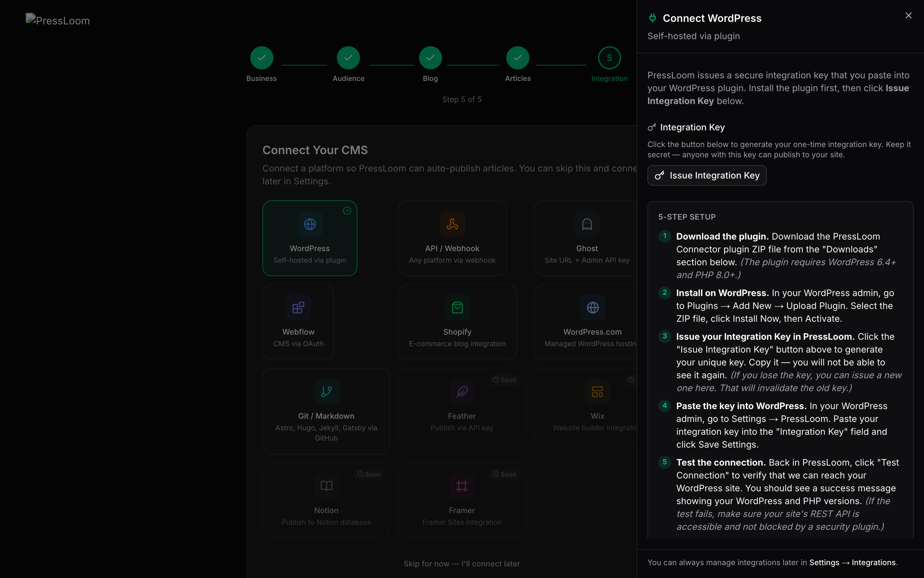Screen dimensions: 924x578
Task: Click the Shopify card title
Action: 458,332
